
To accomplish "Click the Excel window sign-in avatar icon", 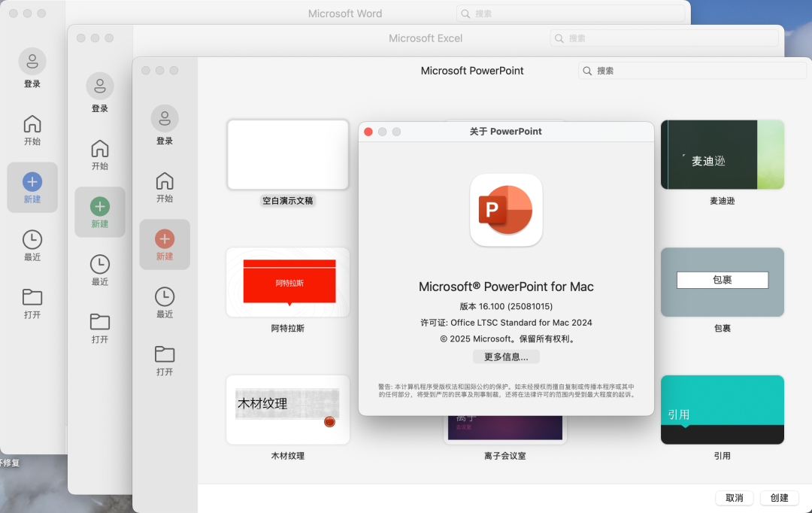I will (100, 86).
